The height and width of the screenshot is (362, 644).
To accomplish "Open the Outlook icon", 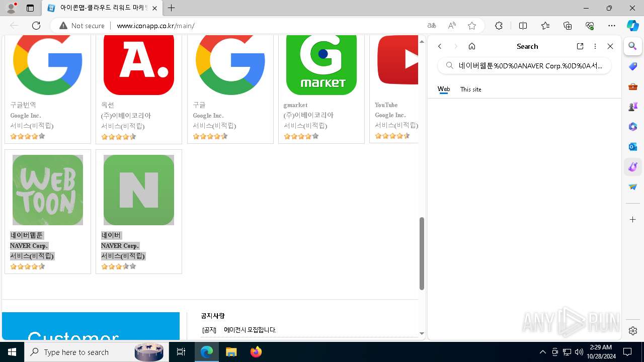I will pos(633,147).
